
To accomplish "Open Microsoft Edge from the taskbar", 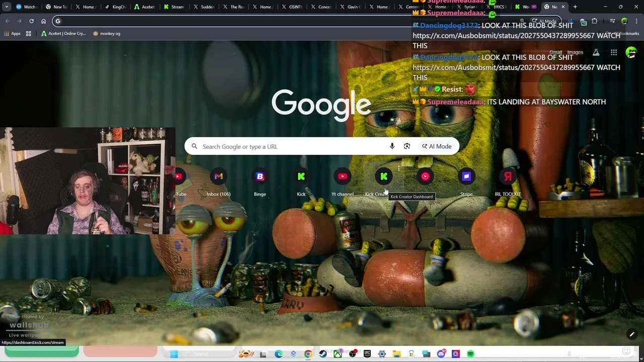I will click(x=278, y=354).
